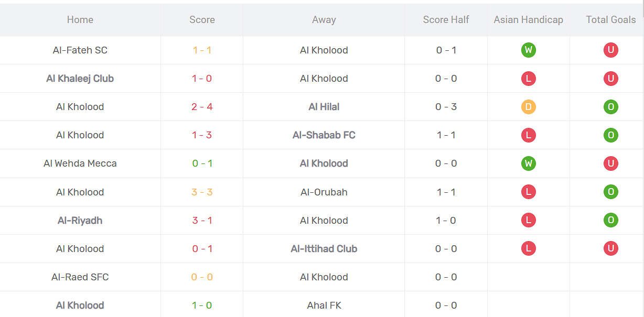Click the 3 - 3 score against Al-Orubah

(x=202, y=192)
